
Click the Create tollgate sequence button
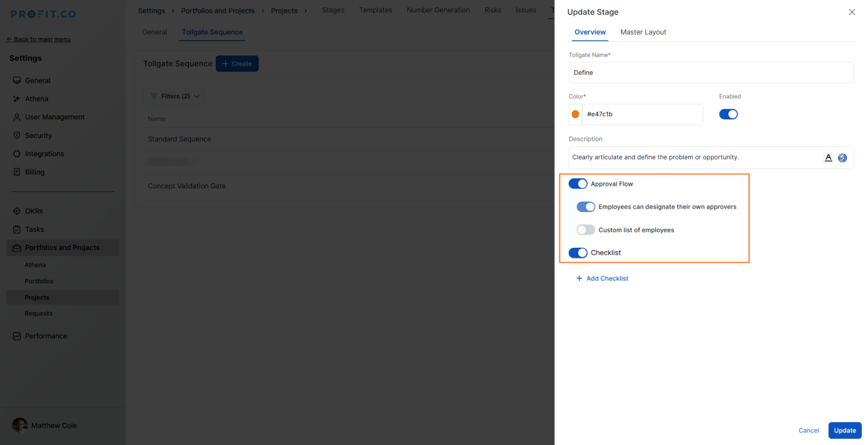tap(237, 63)
